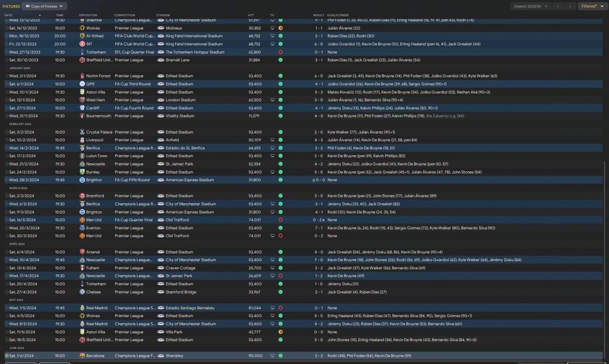
Task: Click the eye icon beside Copy of Fixtures
Action: [28, 6]
